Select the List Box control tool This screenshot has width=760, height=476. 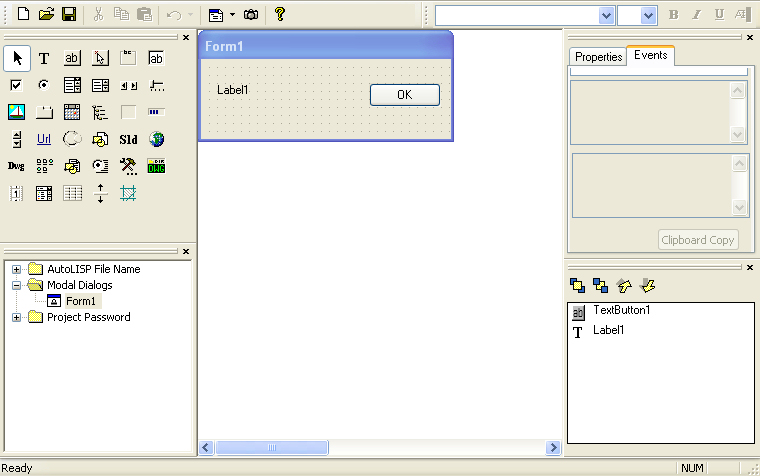(100, 86)
